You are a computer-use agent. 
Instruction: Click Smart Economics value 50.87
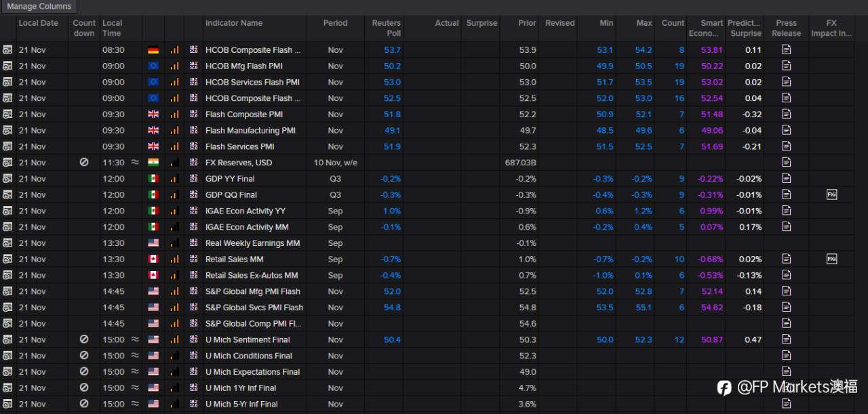712,339
